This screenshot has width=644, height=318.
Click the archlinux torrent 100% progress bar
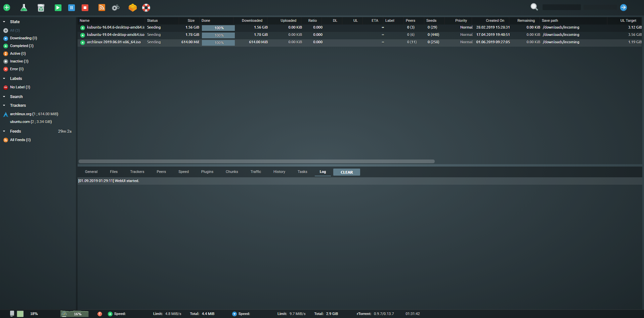click(x=218, y=42)
